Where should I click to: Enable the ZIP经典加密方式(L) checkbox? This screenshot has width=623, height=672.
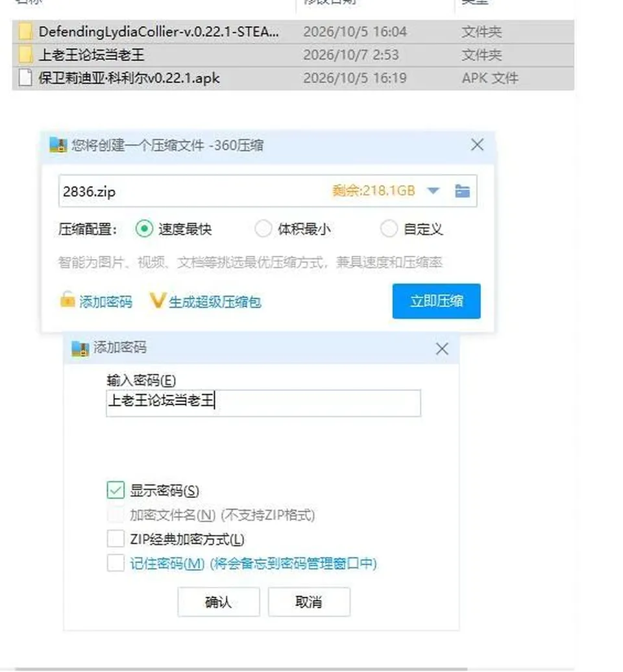116,539
